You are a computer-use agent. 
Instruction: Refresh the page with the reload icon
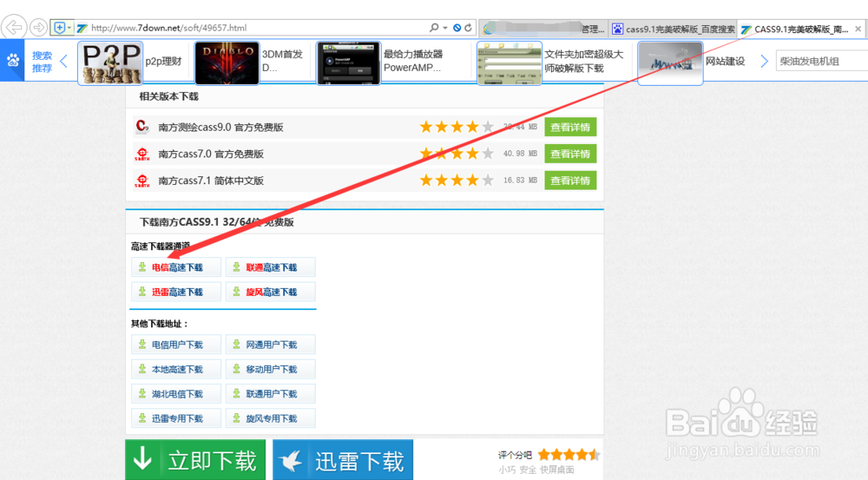coord(469,28)
